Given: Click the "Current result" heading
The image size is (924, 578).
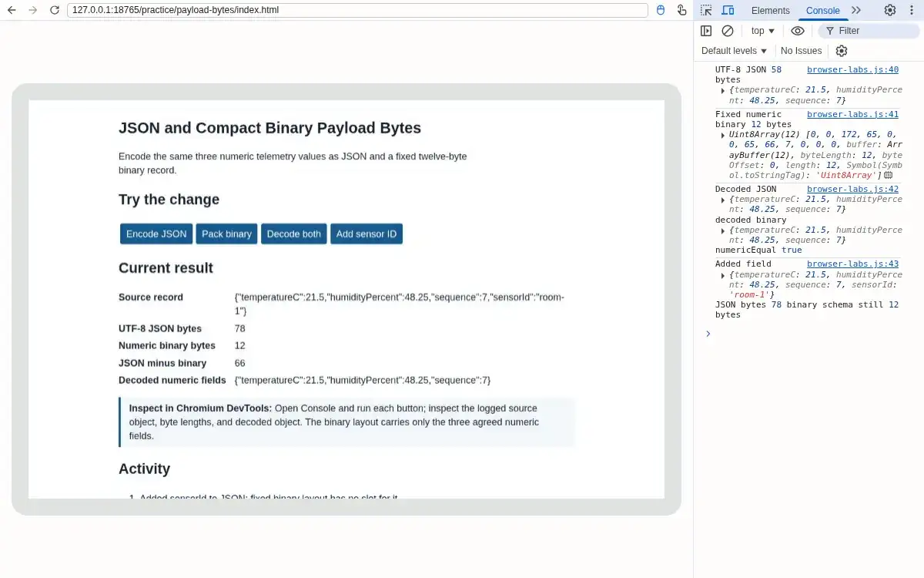Looking at the screenshot, I should click(x=166, y=268).
